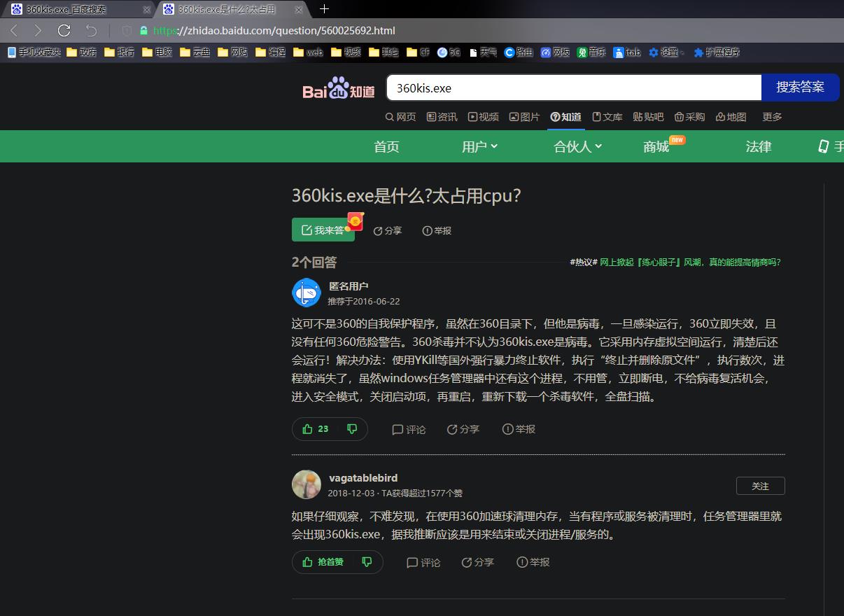
Task: Switch to the 图片 search category
Action: click(x=525, y=117)
